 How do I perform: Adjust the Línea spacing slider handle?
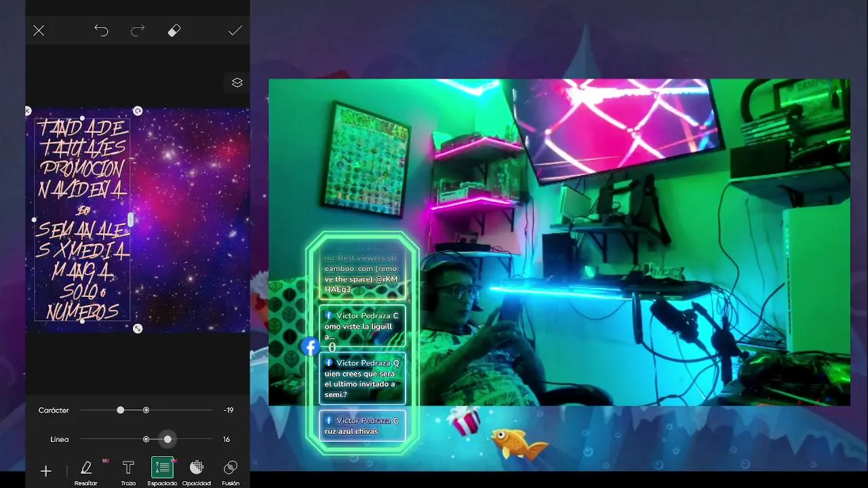pyautogui.click(x=167, y=439)
